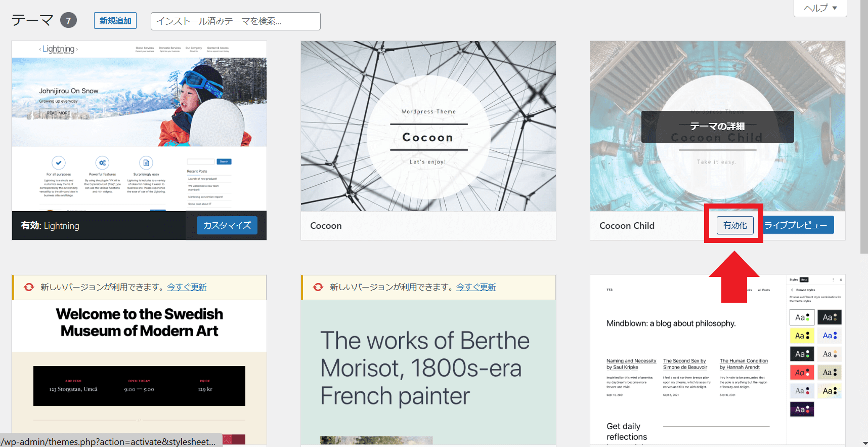The image size is (868, 447).
Task: Click the theme search input field
Action: pyautogui.click(x=236, y=21)
